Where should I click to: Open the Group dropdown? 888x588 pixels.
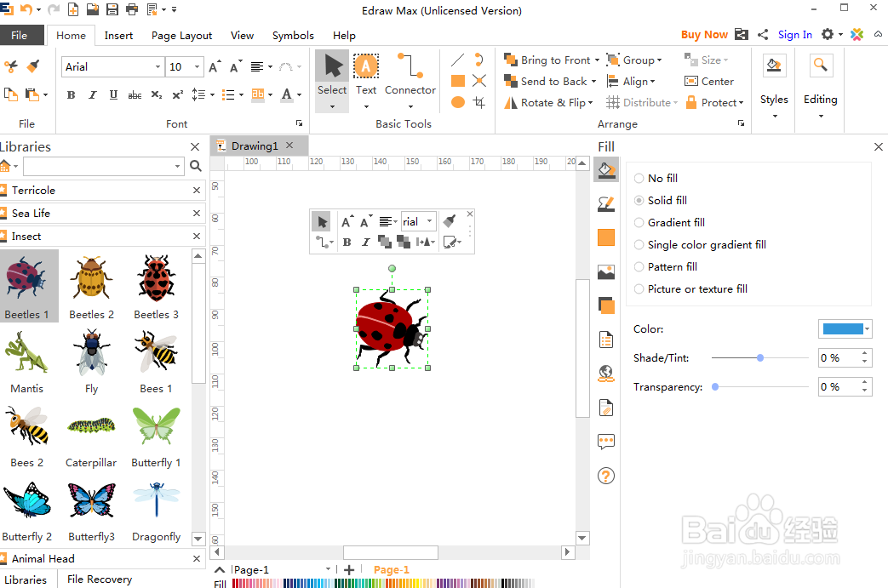pos(633,60)
